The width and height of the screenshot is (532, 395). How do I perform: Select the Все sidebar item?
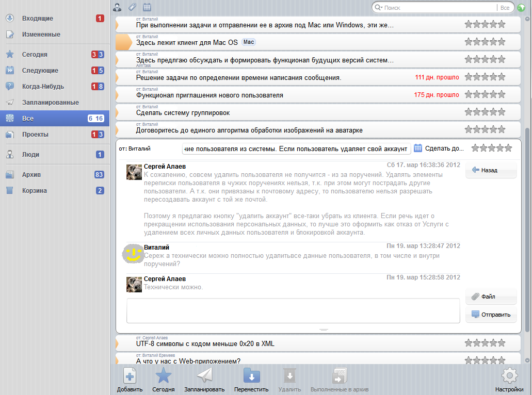(55, 118)
